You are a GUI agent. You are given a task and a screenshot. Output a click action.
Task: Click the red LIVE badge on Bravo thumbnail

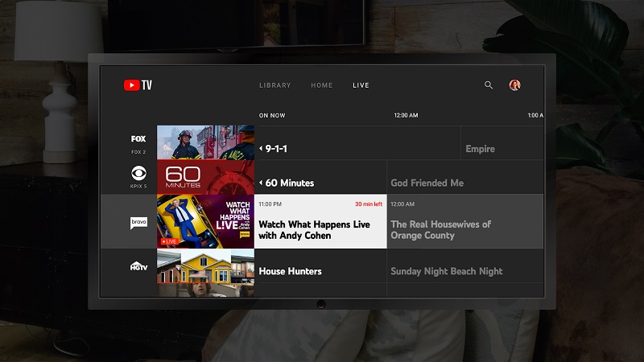[x=169, y=241]
